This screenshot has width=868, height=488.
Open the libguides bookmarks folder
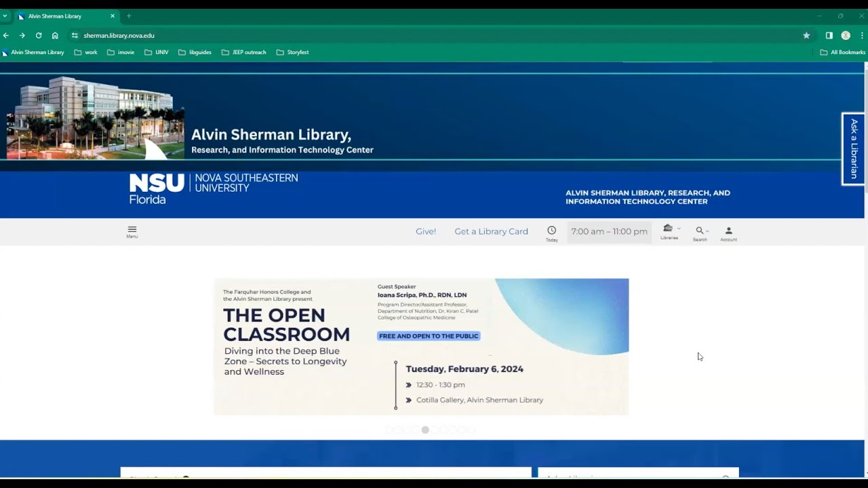195,52
